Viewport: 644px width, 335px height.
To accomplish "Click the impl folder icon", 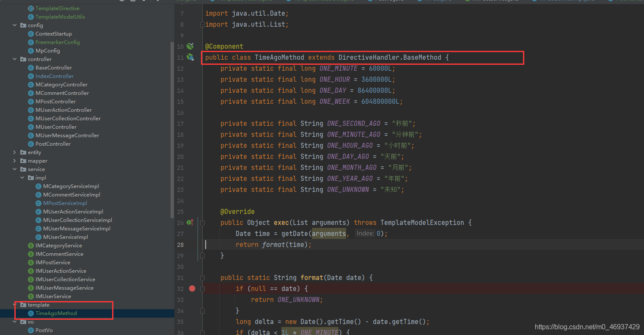I will pos(31,178).
